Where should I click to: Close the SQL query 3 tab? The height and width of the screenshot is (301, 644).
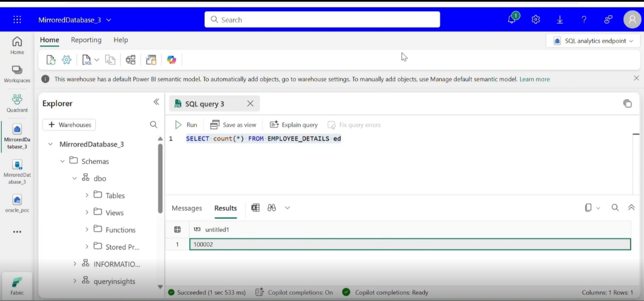pyautogui.click(x=250, y=103)
